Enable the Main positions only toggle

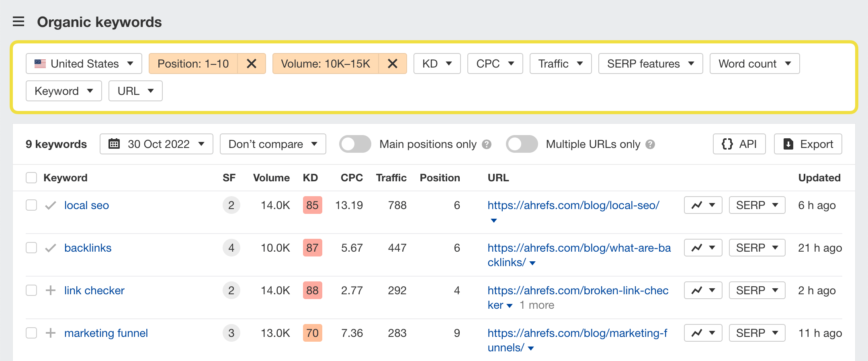tap(355, 144)
